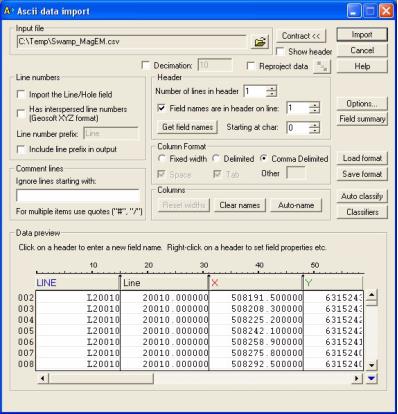Click the Auto-name button
This screenshot has height=414, width=398.
click(296, 205)
